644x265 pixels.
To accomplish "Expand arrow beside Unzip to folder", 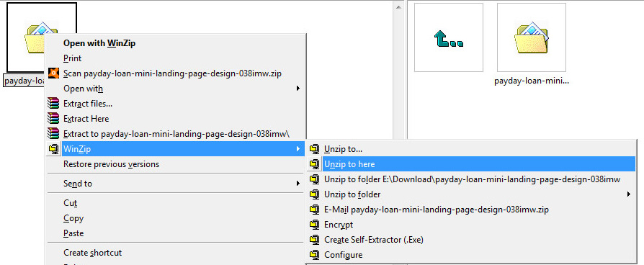I will click(629, 194).
